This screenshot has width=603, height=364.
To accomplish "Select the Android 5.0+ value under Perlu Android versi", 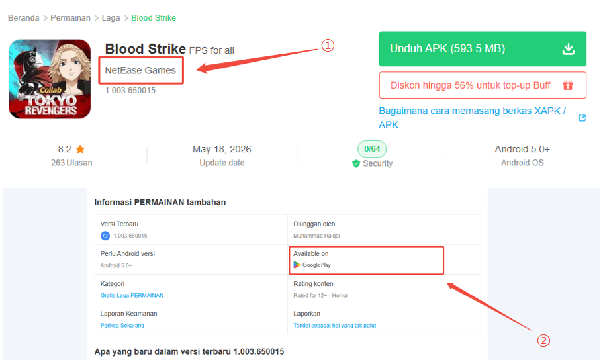I will (x=116, y=265).
